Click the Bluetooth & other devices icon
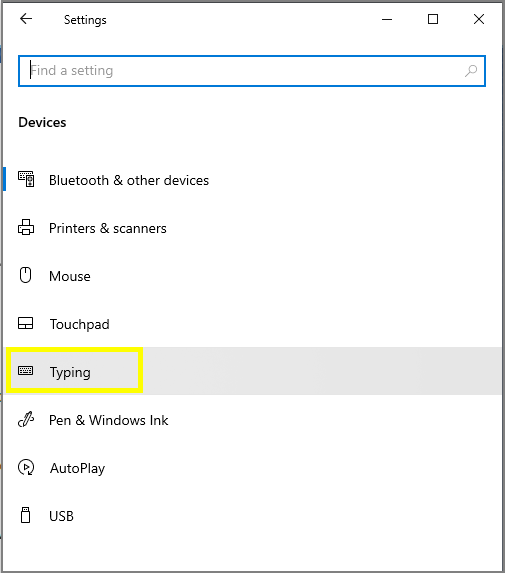 click(26, 179)
